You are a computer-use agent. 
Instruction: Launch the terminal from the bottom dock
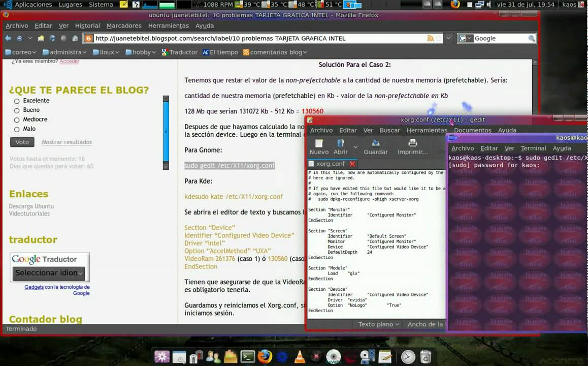[x=247, y=356]
